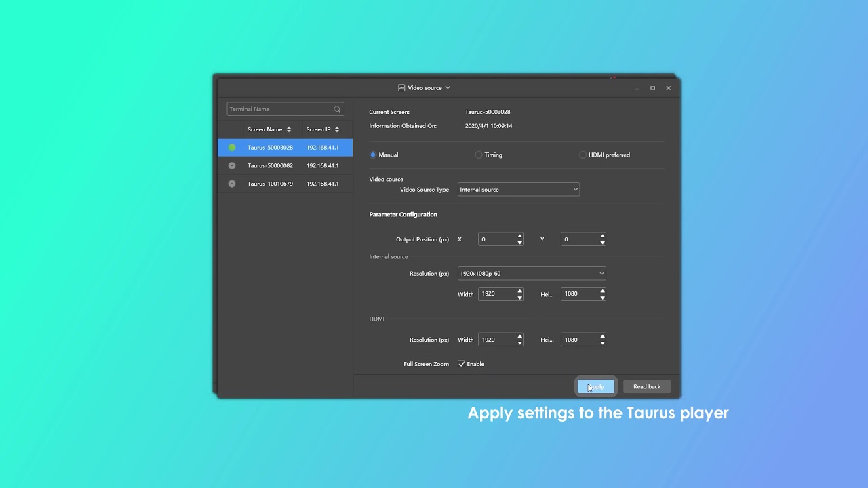This screenshot has width=868, height=488.
Task: Increase Internal source Width value
Action: [x=520, y=291]
